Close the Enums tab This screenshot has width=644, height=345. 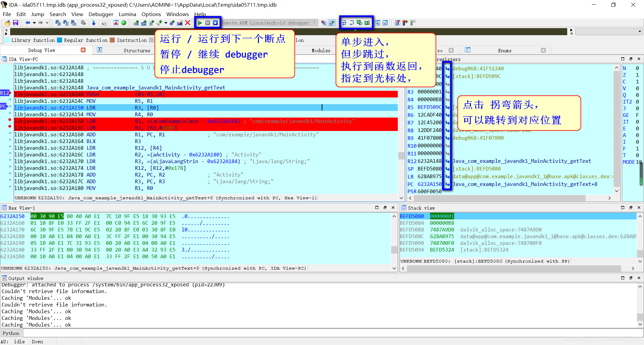coord(543,50)
